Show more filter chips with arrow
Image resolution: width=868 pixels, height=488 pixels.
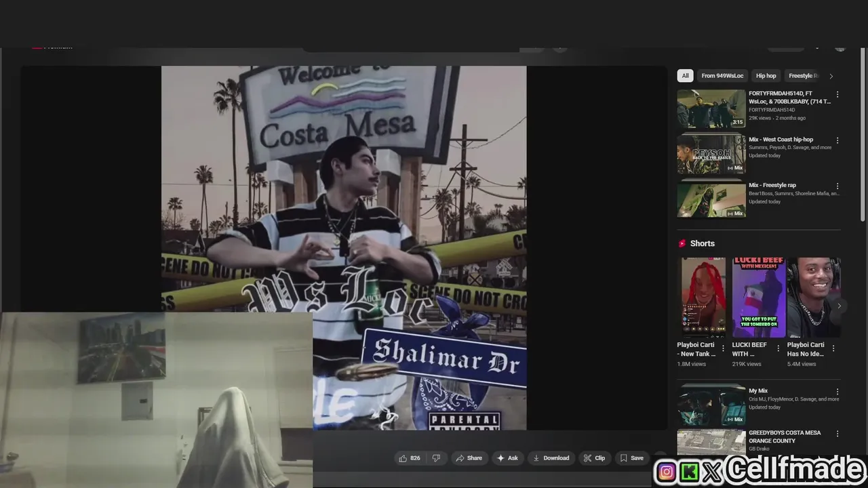tap(831, 76)
